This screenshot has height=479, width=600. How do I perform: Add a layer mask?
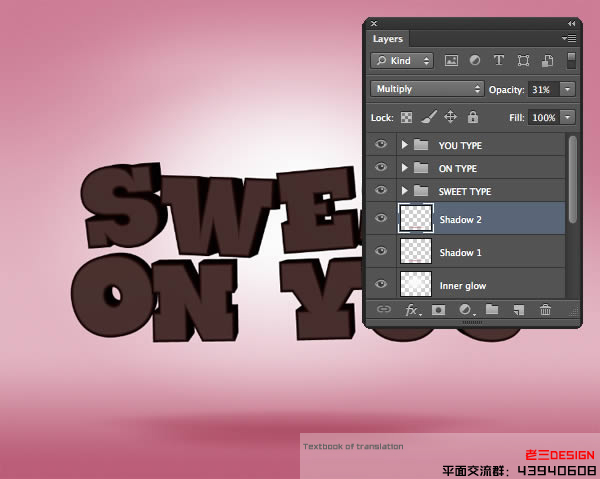[x=438, y=310]
